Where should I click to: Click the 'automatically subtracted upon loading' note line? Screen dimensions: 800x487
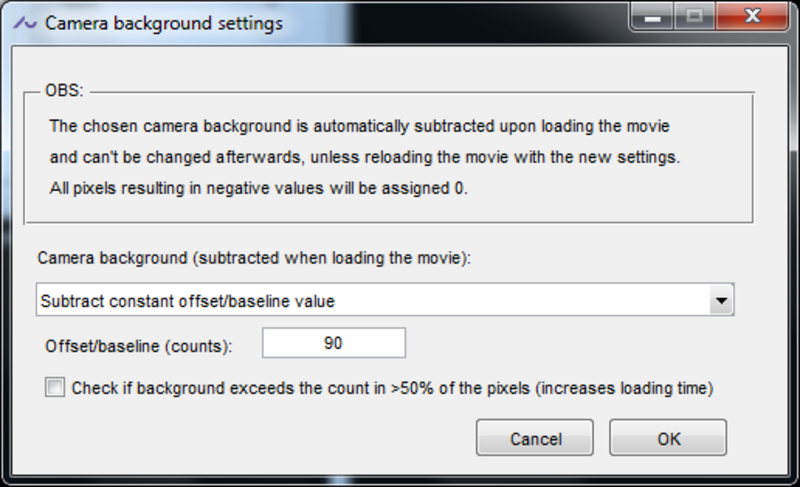[x=360, y=127]
